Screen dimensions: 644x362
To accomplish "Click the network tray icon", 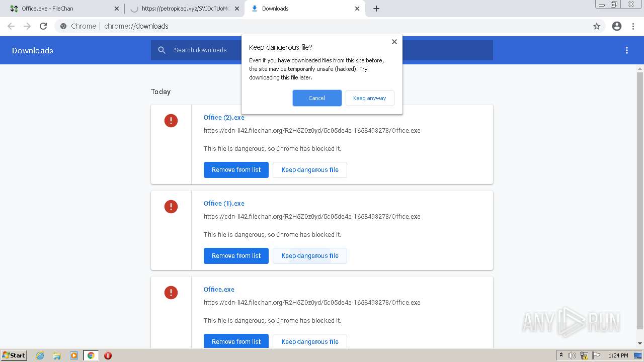I will point(584,355).
